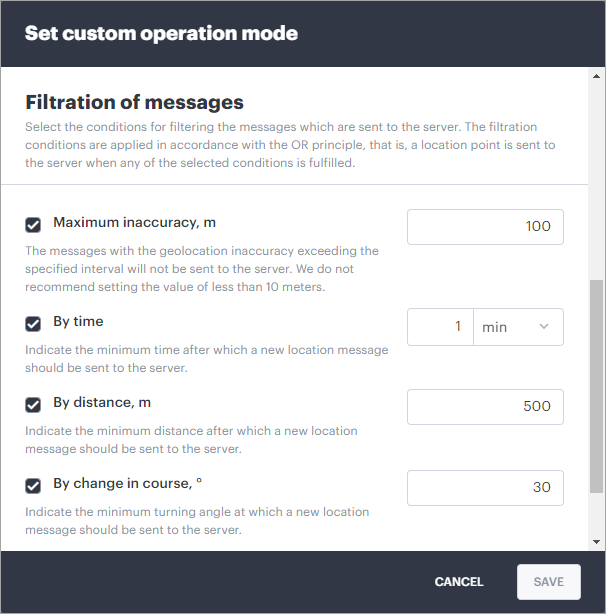Disable the By distance checkbox
The image size is (606, 614).
point(33,405)
